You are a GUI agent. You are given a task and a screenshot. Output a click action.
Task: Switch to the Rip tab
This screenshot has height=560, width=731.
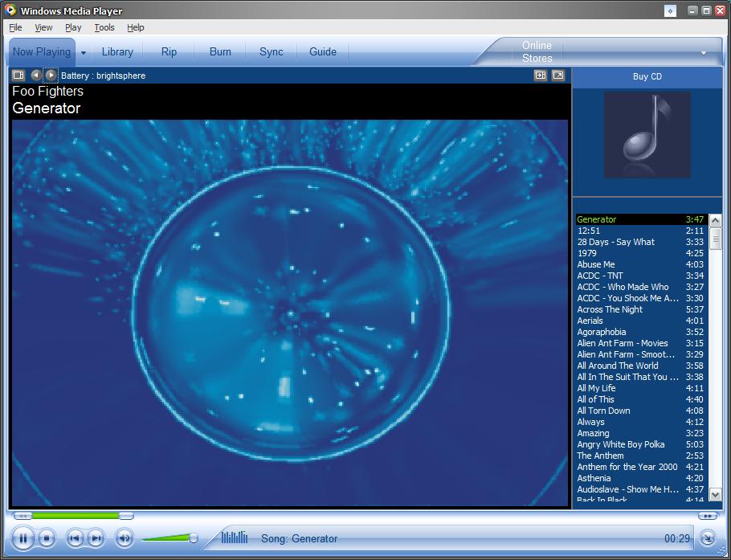click(x=169, y=51)
